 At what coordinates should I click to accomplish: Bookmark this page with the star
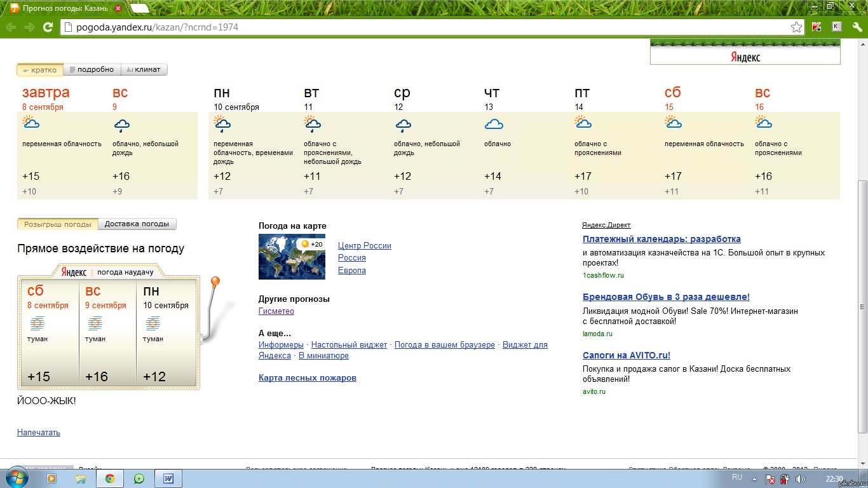click(x=796, y=27)
